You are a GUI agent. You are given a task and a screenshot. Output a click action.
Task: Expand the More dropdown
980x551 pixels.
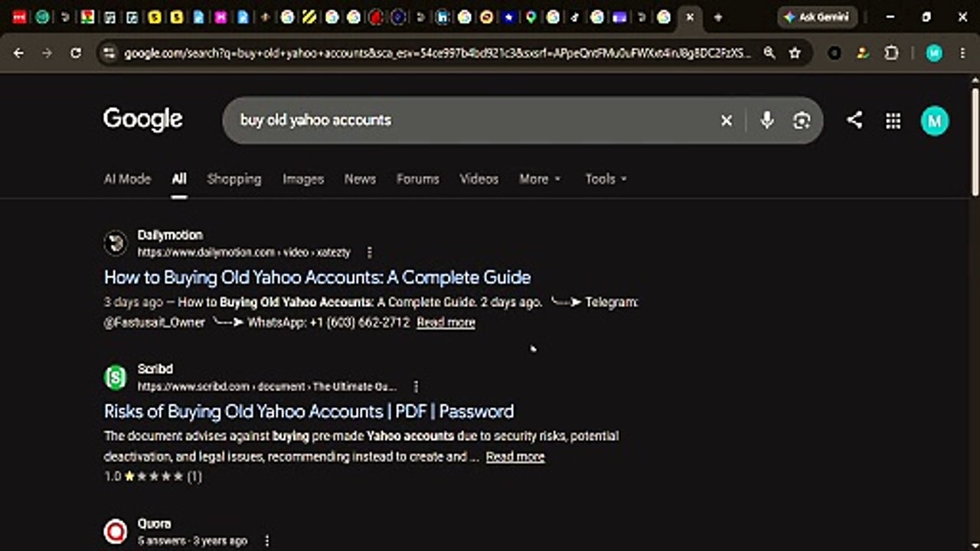pyautogui.click(x=540, y=179)
